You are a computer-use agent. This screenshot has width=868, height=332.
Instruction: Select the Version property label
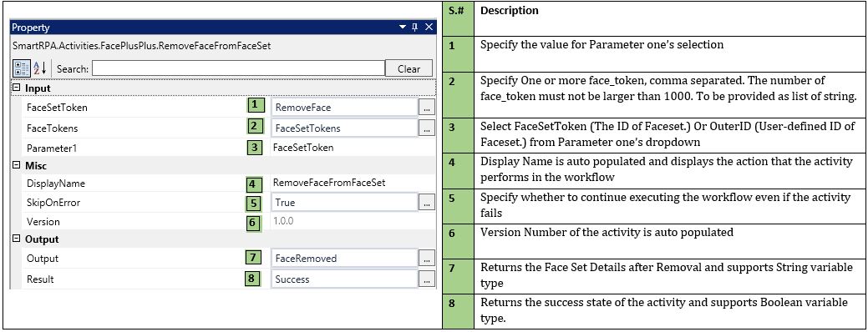43,222
